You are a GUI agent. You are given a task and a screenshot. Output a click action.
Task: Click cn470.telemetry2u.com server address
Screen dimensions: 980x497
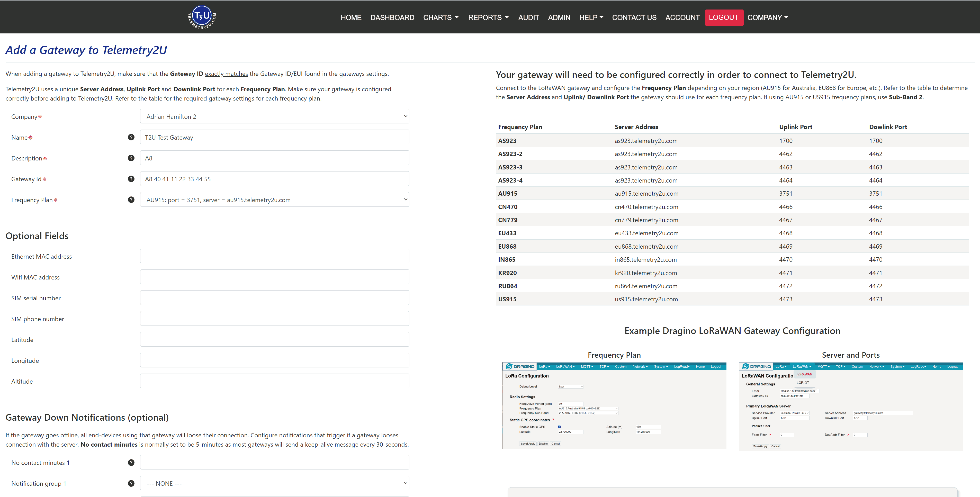pyautogui.click(x=646, y=207)
